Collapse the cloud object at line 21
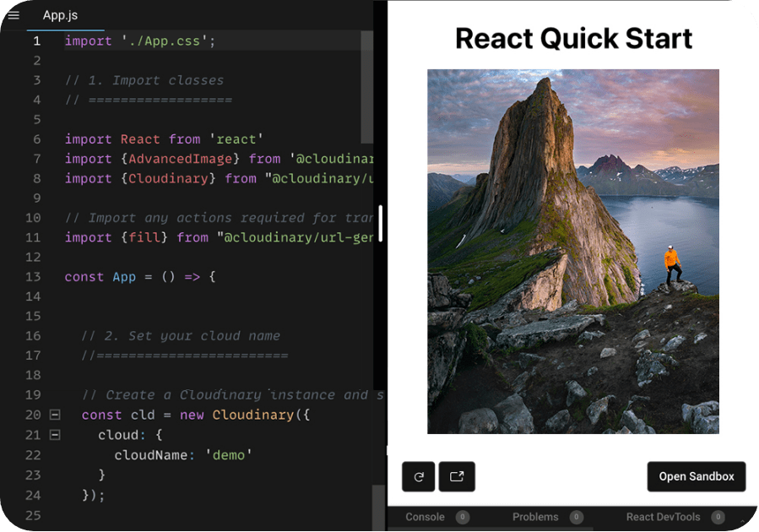 pos(53,435)
